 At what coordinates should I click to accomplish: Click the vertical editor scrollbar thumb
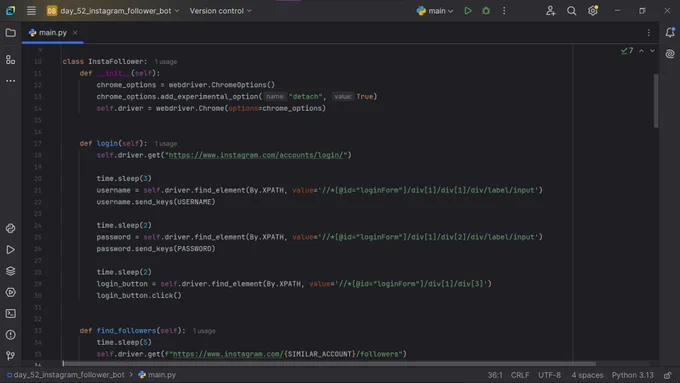(x=656, y=101)
